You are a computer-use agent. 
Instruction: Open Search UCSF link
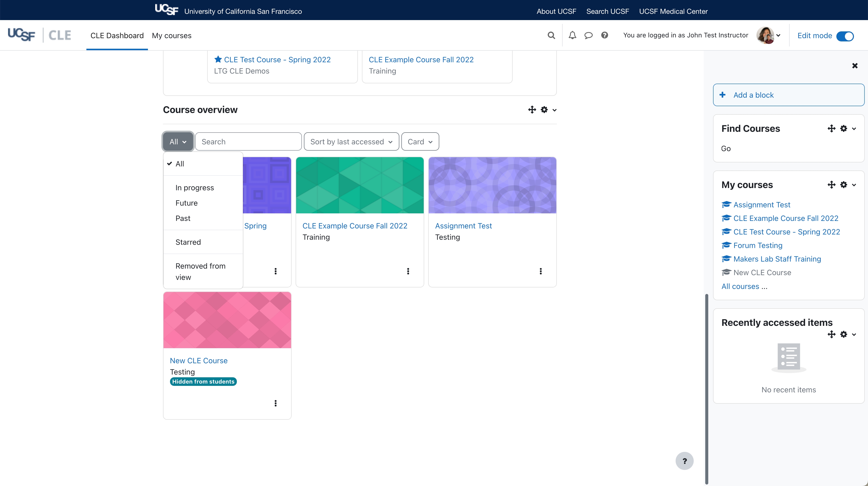click(x=608, y=11)
